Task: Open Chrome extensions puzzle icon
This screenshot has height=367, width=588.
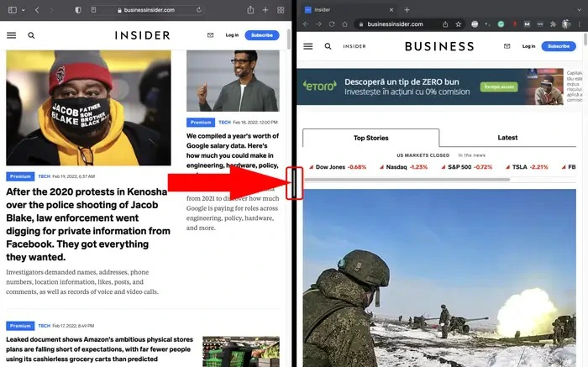Action: [x=553, y=24]
